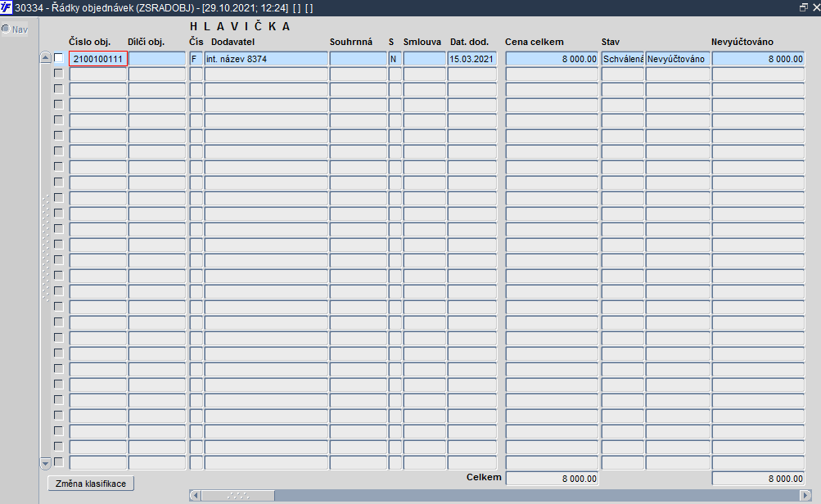Click the HLAVIČKA section heading
821x504 pixels.
coord(240,26)
